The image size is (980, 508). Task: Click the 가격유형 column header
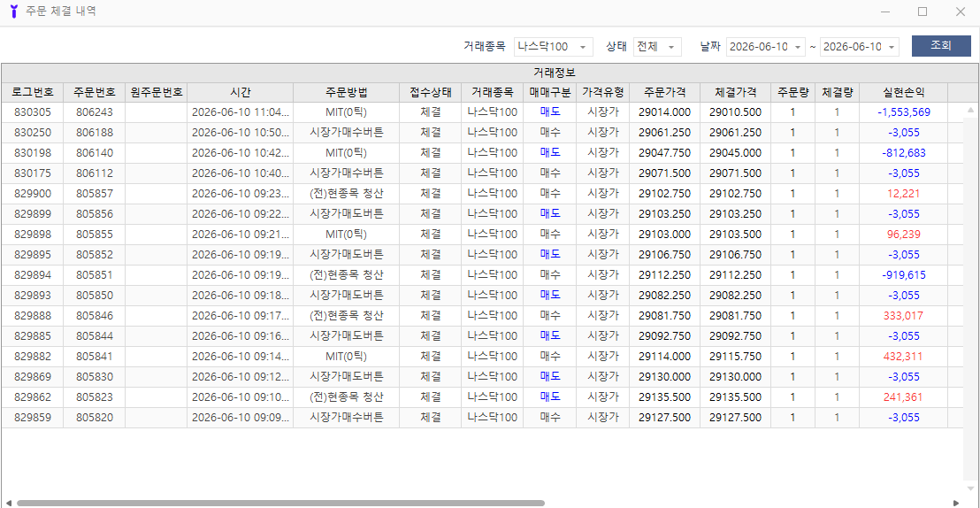[x=602, y=92]
